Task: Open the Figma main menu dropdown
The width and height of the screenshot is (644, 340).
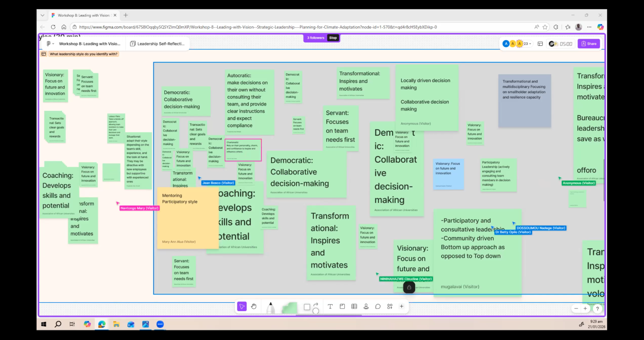Action: 50,44
